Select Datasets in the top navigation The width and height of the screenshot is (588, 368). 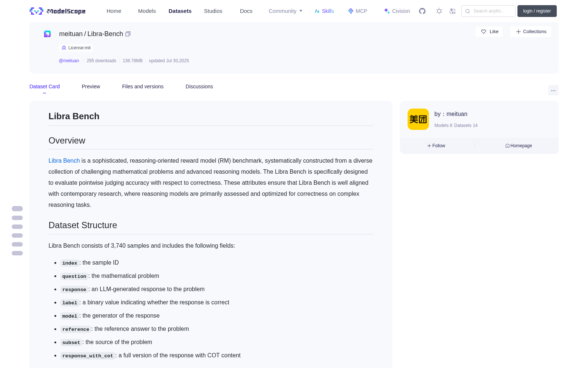180,11
